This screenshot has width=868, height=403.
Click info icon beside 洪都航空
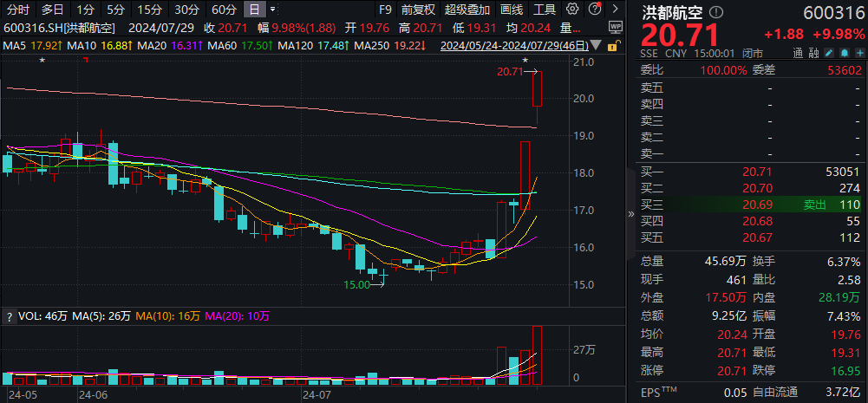point(715,13)
